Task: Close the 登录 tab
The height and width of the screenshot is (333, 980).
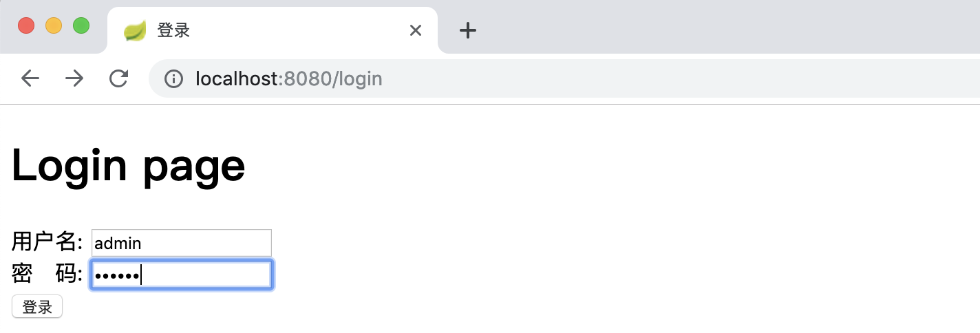Action: point(415,30)
